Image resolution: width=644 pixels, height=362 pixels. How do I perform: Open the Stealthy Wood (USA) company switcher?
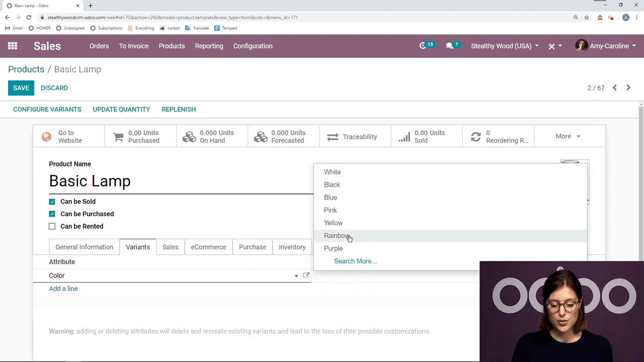click(505, 46)
